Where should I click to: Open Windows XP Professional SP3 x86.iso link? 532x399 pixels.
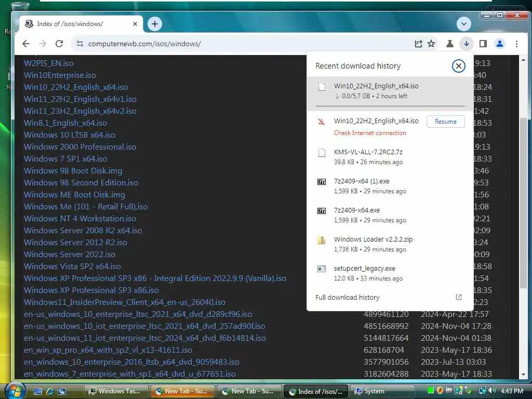click(91, 290)
